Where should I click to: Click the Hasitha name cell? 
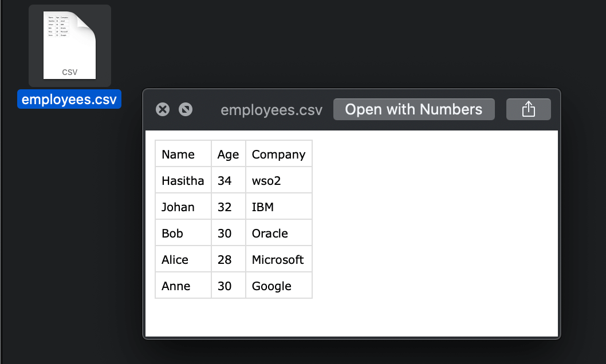click(183, 180)
